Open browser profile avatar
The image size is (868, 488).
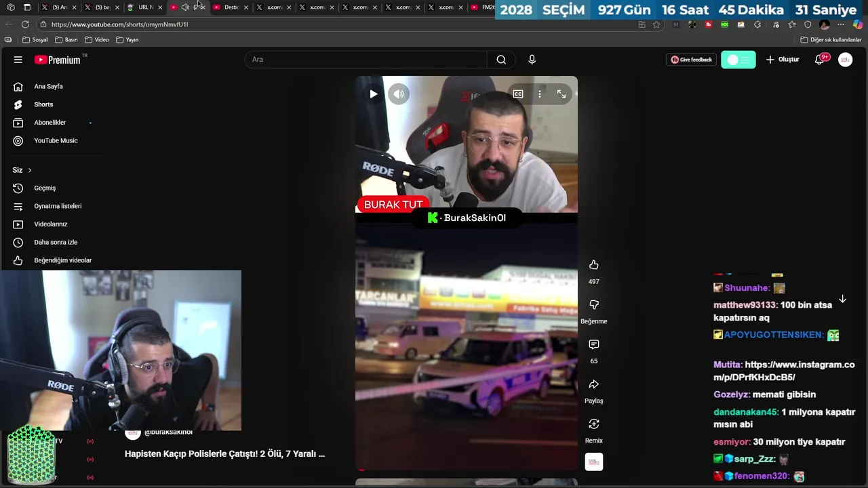[825, 24]
